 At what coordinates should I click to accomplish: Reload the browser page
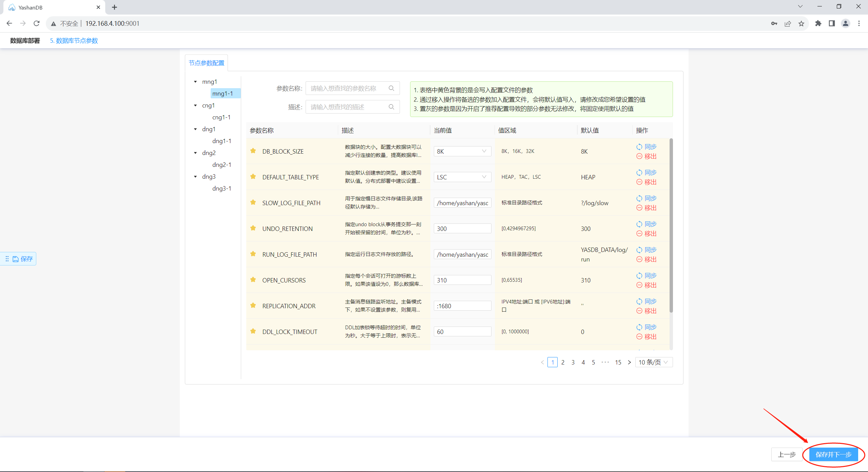coord(37,23)
